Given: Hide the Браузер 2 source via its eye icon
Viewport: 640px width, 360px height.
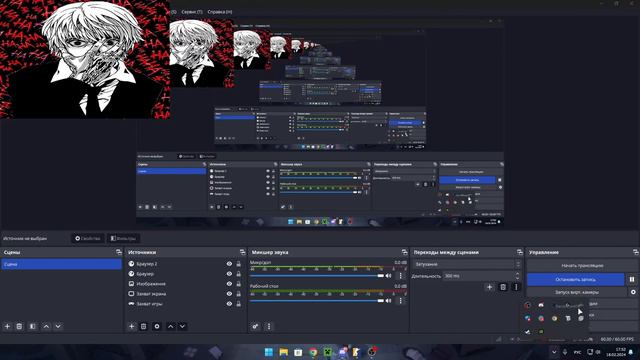Looking at the screenshot, I should [x=229, y=264].
